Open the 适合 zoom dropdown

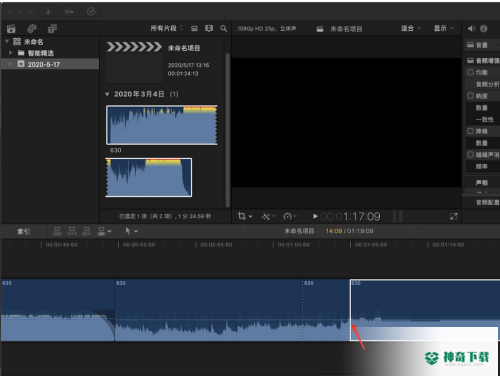(411, 28)
